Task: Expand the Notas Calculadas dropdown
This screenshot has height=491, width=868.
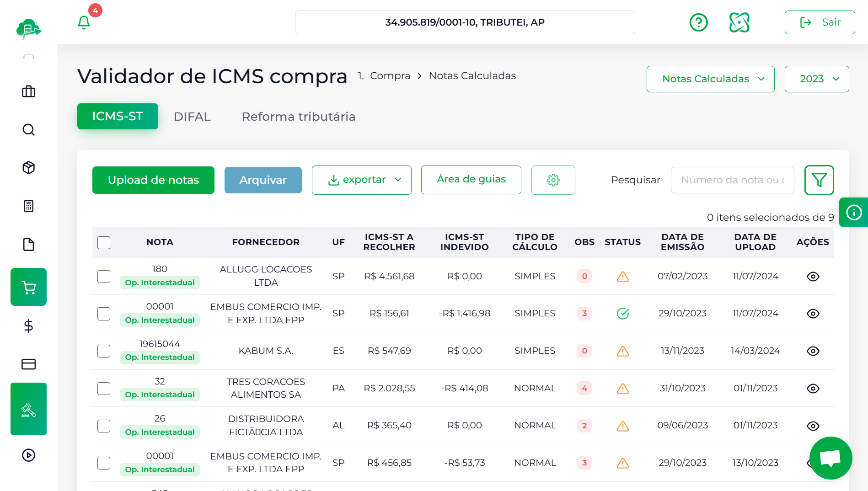Action: tap(710, 79)
